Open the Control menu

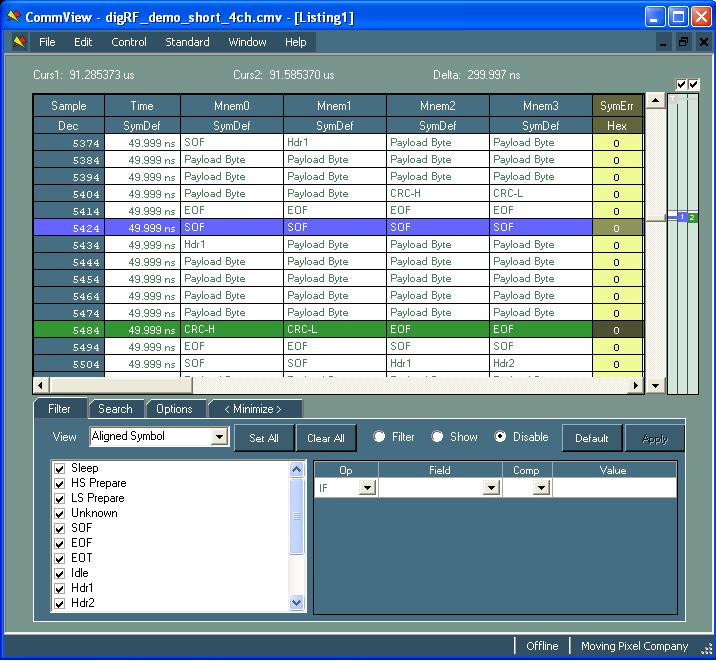129,42
